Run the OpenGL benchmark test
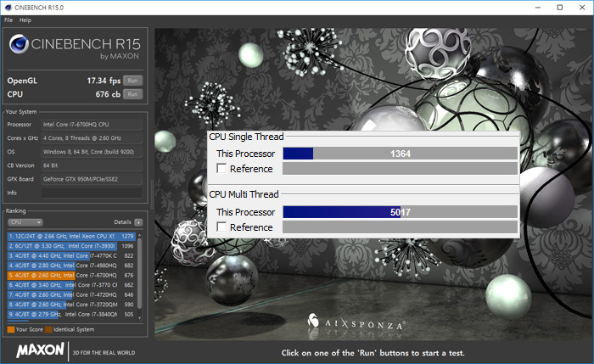The height and width of the screenshot is (364, 594). click(132, 81)
